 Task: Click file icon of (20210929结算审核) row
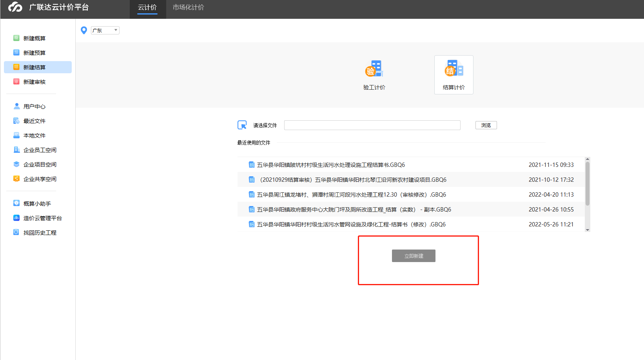[252, 180]
